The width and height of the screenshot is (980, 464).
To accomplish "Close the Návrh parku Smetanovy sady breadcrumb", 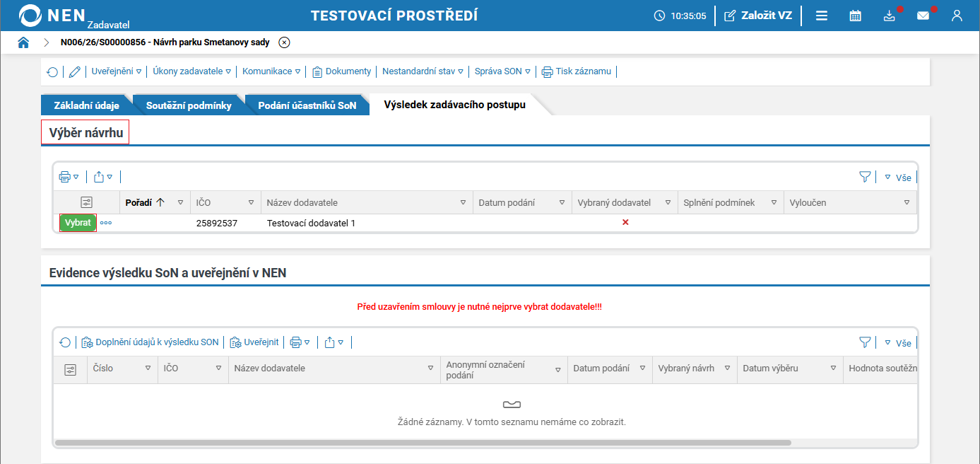I will click(x=284, y=42).
